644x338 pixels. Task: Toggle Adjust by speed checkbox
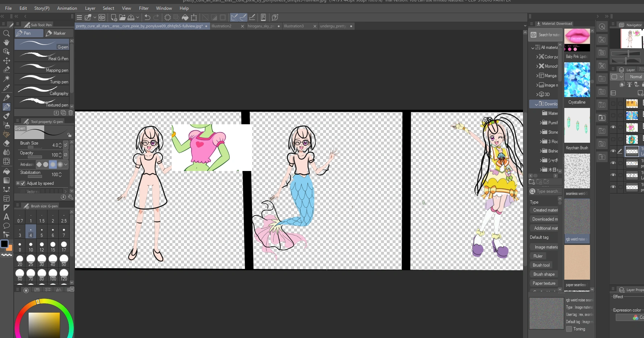(x=23, y=183)
